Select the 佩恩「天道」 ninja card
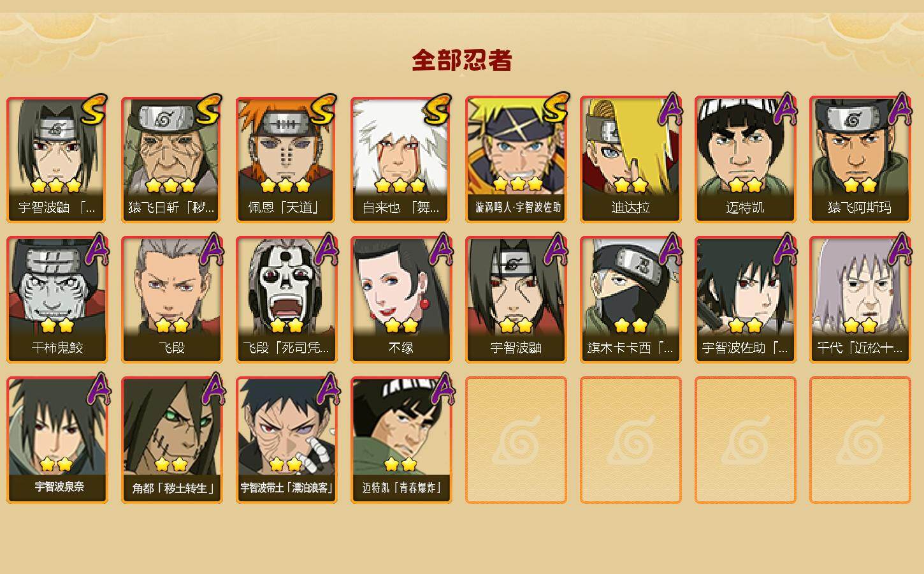924x574 pixels. coord(286,159)
